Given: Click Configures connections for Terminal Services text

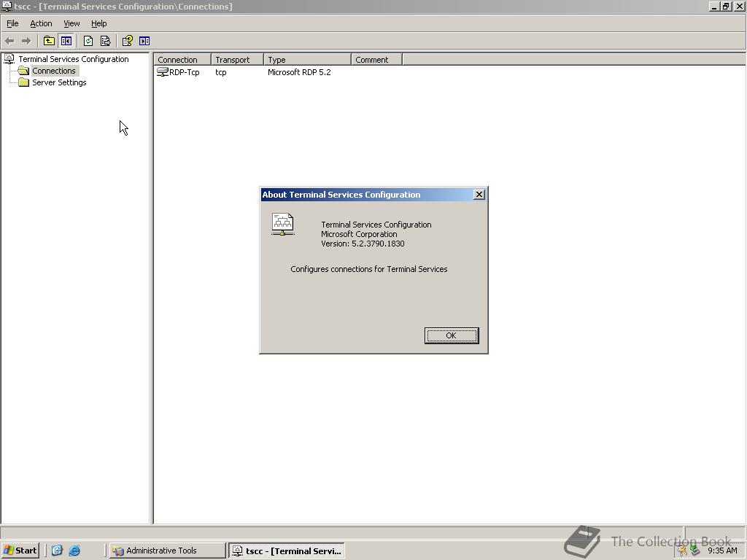Looking at the screenshot, I should coord(368,269).
